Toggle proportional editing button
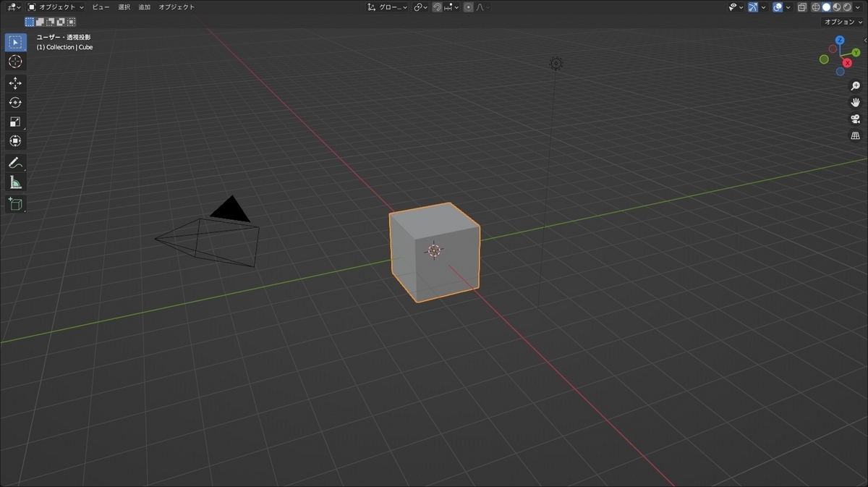868x487 pixels. pyautogui.click(x=468, y=7)
